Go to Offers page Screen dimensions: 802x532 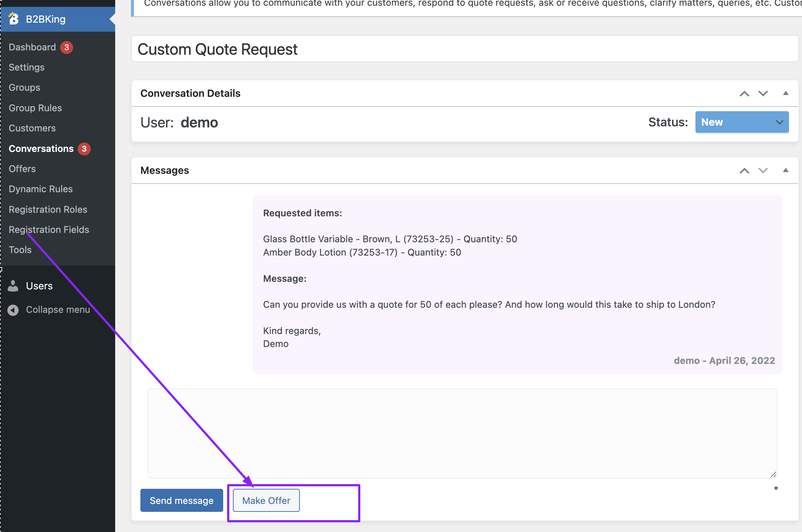click(x=22, y=169)
